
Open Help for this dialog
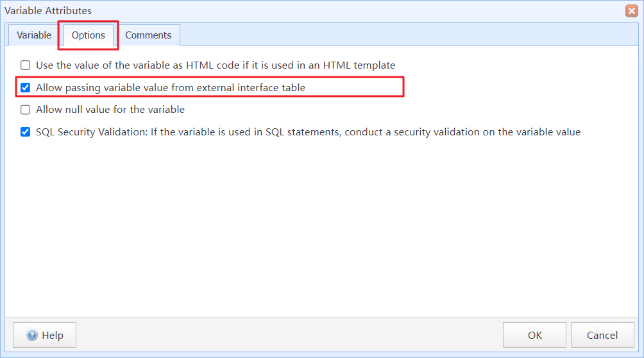pyautogui.click(x=44, y=335)
